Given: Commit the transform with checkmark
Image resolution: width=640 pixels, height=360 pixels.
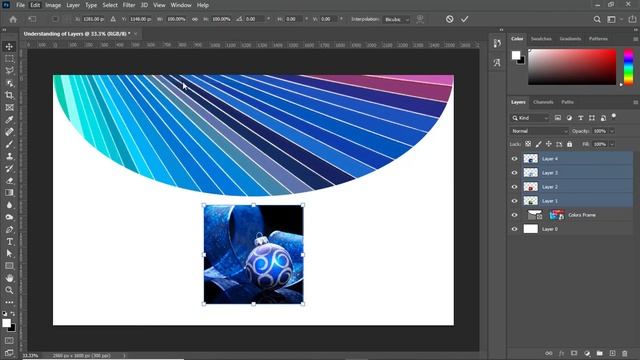Looking at the screenshot, I should click(x=464, y=19).
